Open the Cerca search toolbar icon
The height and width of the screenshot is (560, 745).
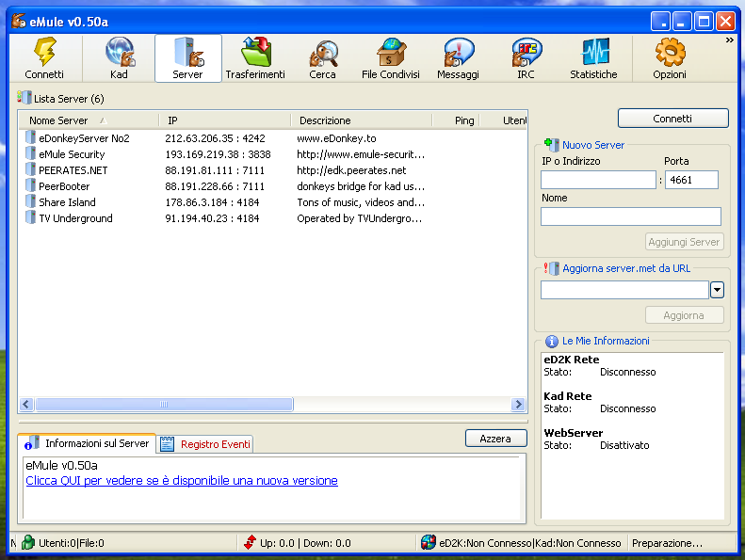(x=322, y=58)
